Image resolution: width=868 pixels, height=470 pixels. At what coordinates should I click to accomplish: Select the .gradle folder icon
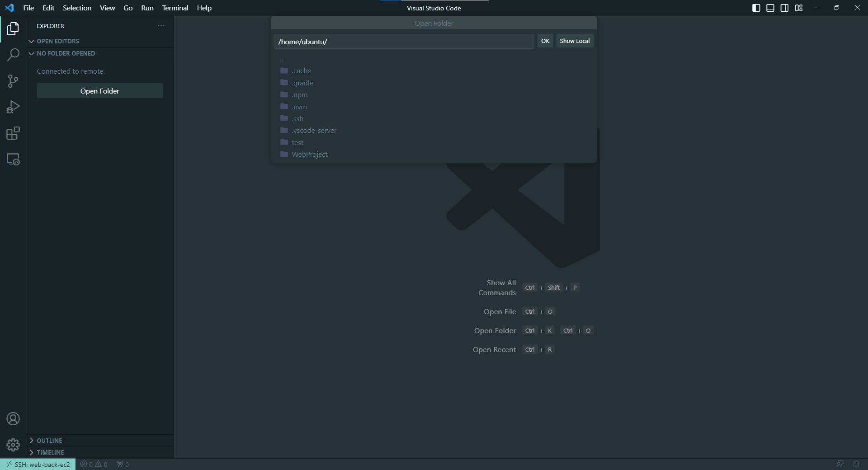(x=284, y=83)
